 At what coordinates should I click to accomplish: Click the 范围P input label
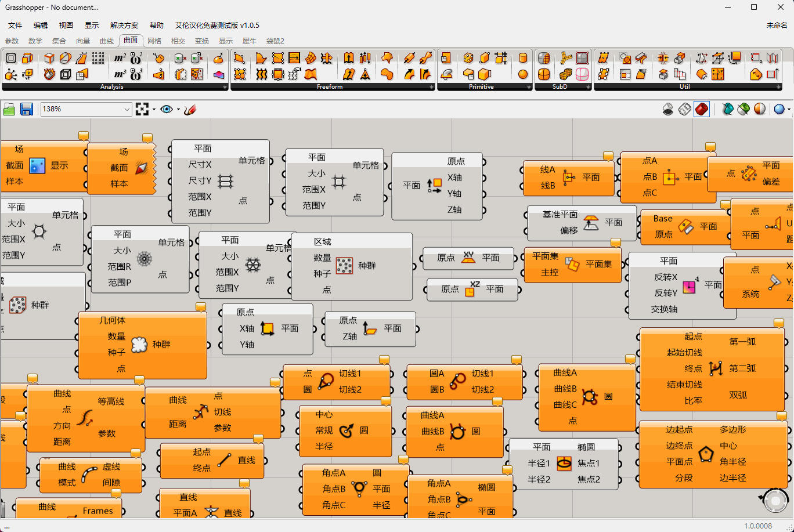[120, 283]
